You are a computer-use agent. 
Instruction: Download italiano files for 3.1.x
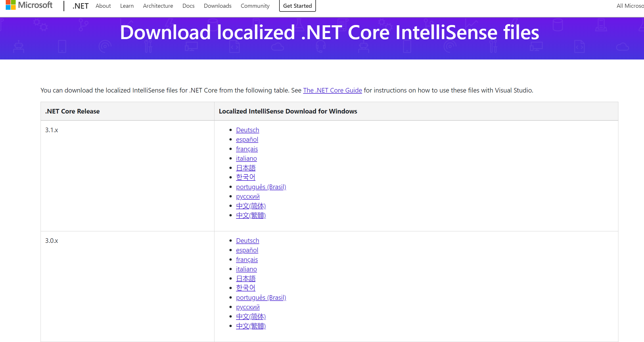pos(246,158)
